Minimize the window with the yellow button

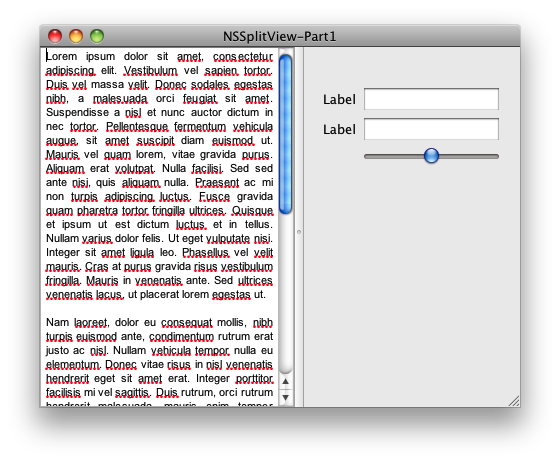[76, 36]
